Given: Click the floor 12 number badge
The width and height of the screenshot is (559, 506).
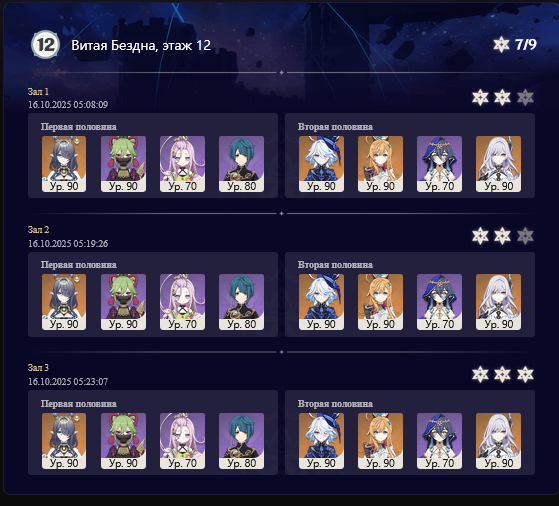Looking at the screenshot, I should 45,45.
